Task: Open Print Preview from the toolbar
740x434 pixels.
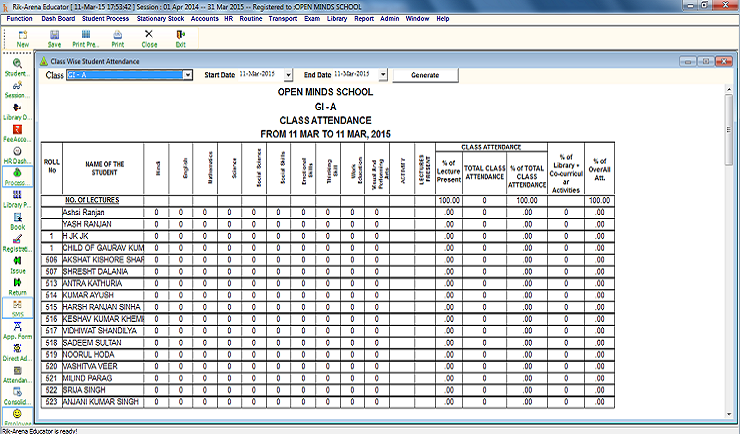Action: [86, 38]
